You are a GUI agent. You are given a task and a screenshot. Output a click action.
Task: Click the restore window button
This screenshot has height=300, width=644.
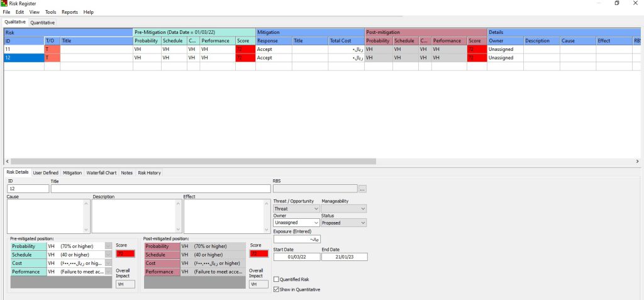click(617, 3)
